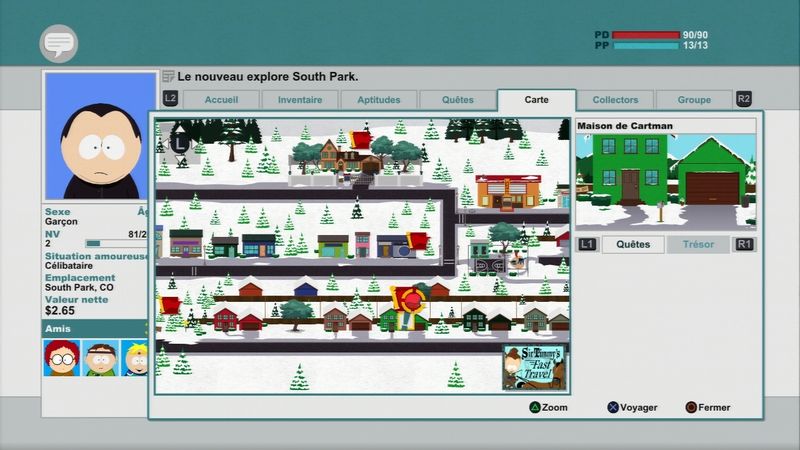Click the status feed note icon
This screenshot has width=800, height=450.
(168, 77)
